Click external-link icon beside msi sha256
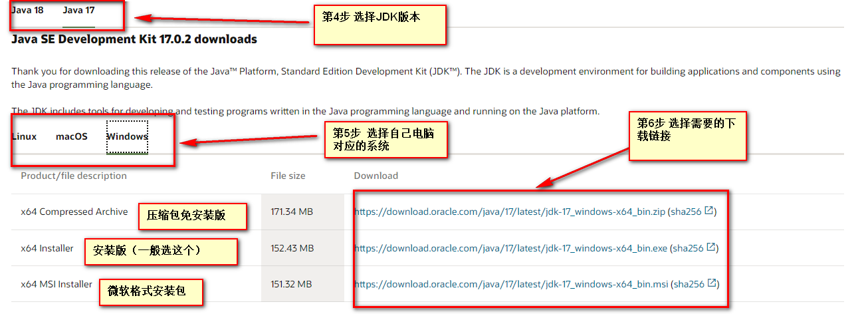The height and width of the screenshot is (314, 868). pos(712,283)
